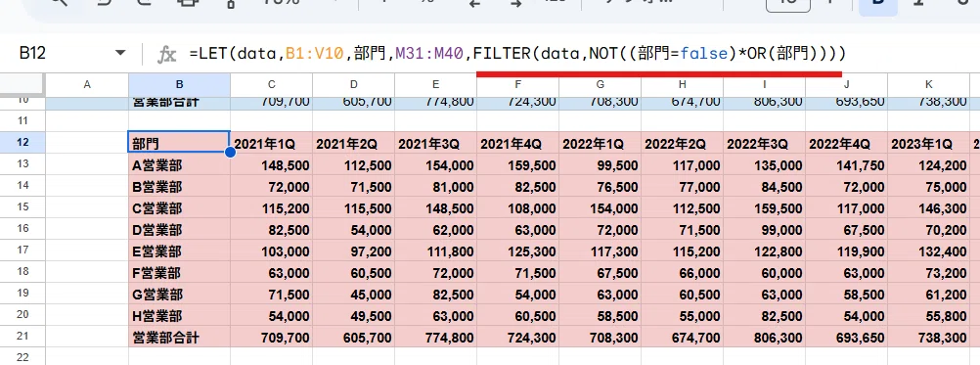Click cell with value 45,000

pyautogui.click(x=354, y=294)
